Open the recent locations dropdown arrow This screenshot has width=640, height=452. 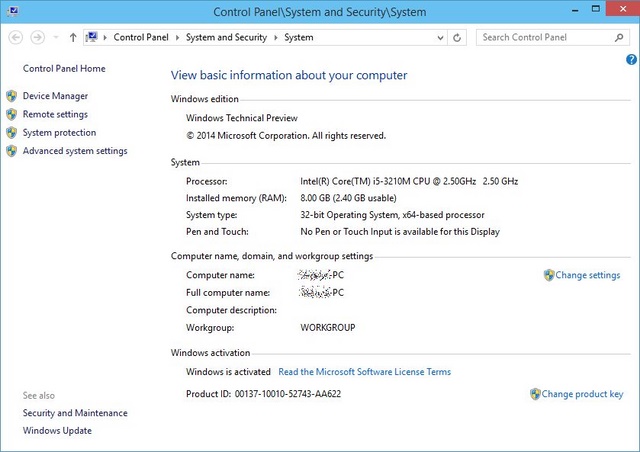pyautogui.click(x=56, y=38)
